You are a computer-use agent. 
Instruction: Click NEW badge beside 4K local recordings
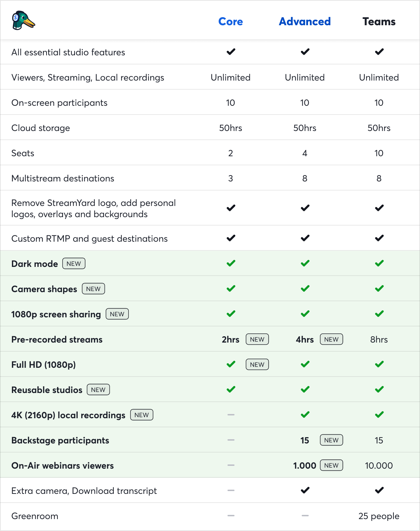[x=142, y=415]
